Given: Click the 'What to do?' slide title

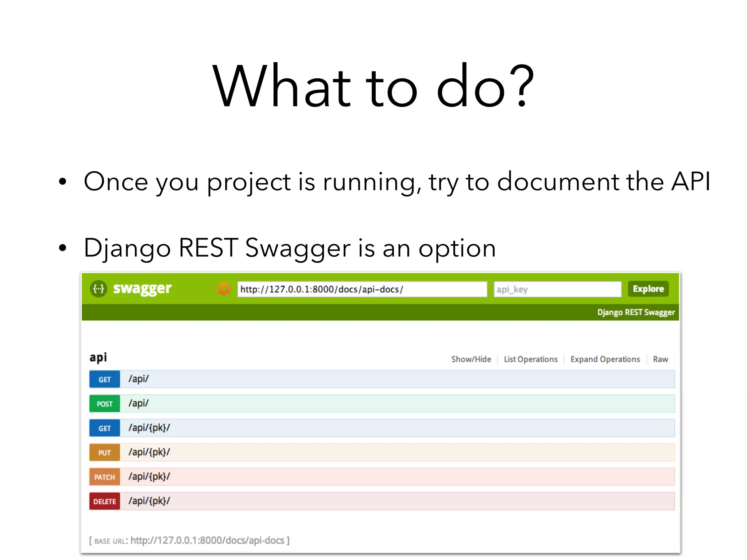Looking at the screenshot, I should 373,86.
